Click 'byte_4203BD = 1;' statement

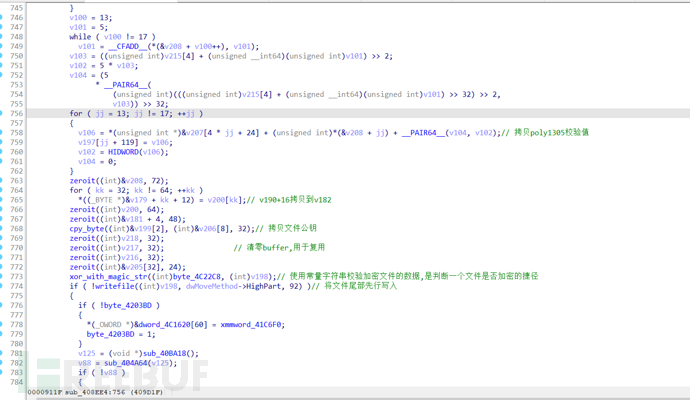[121, 334]
